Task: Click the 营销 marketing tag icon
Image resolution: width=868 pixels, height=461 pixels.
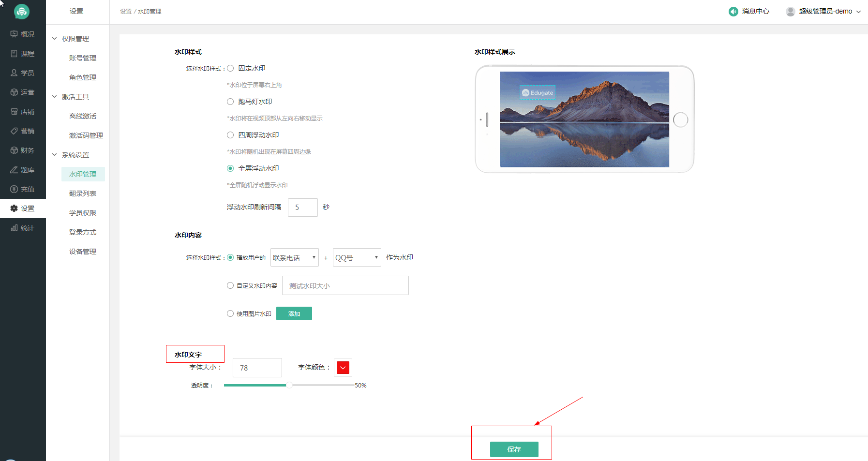Action: (14, 131)
